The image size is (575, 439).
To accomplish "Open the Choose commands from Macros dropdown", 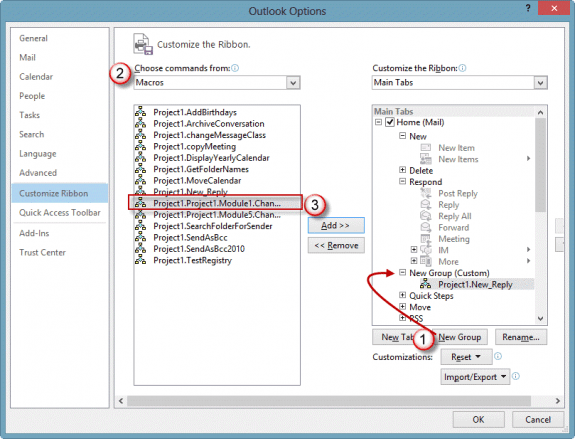I will (293, 83).
